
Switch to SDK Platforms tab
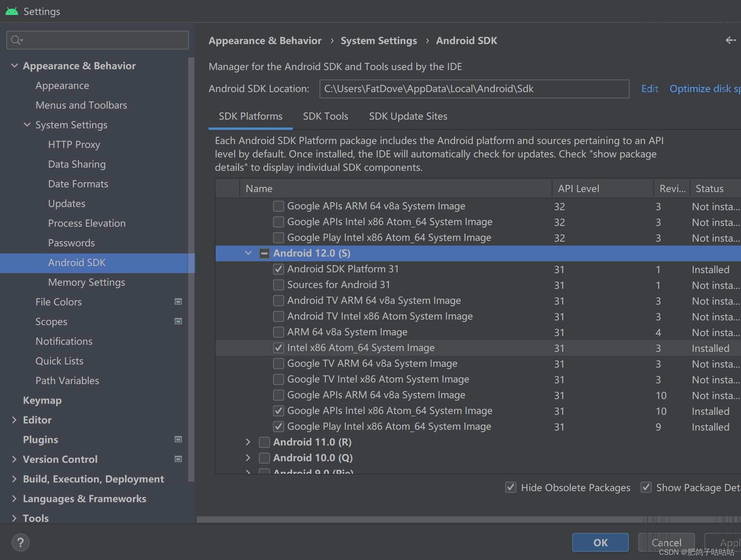tap(251, 116)
